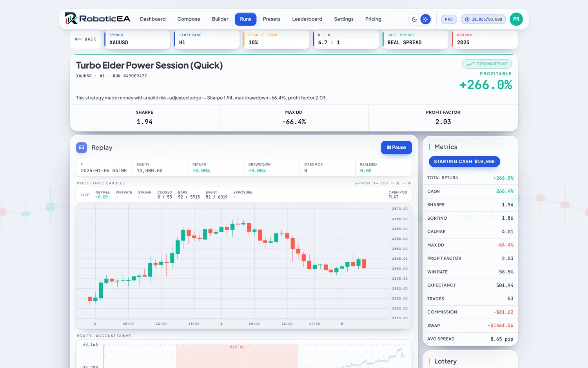Image resolution: width=588 pixels, height=368 pixels.
Task: Open the Presets nav item
Action: (x=272, y=19)
